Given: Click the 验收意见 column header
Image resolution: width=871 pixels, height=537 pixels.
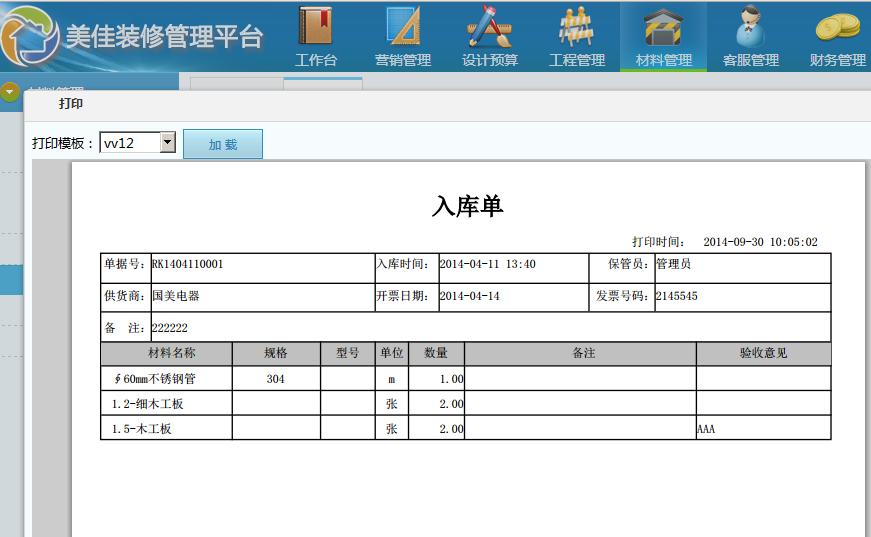Looking at the screenshot, I should pyautogui.click(x=763, y=353).
